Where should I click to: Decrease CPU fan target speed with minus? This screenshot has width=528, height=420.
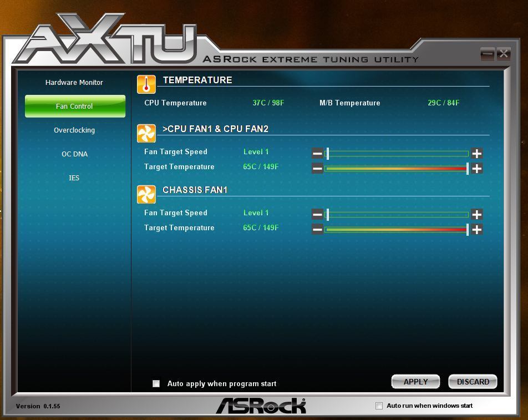[317, 154]
